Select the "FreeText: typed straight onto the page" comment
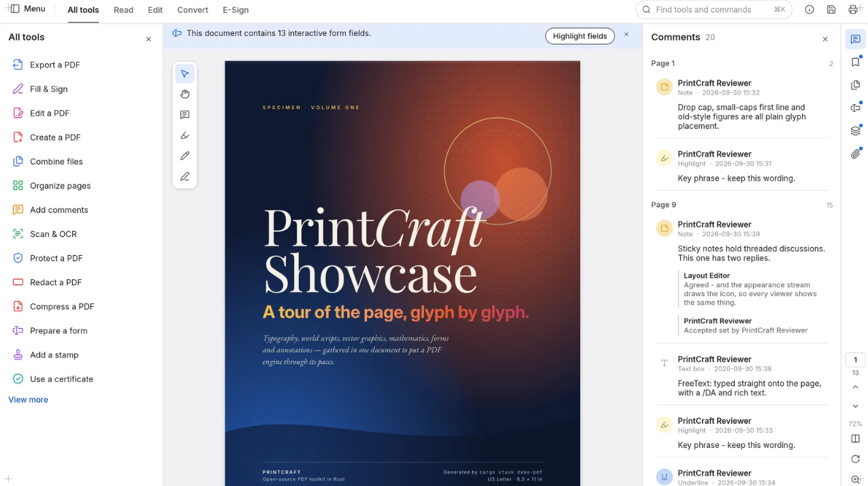Viewport: 868px width, 486px height. tap(742, 375)
